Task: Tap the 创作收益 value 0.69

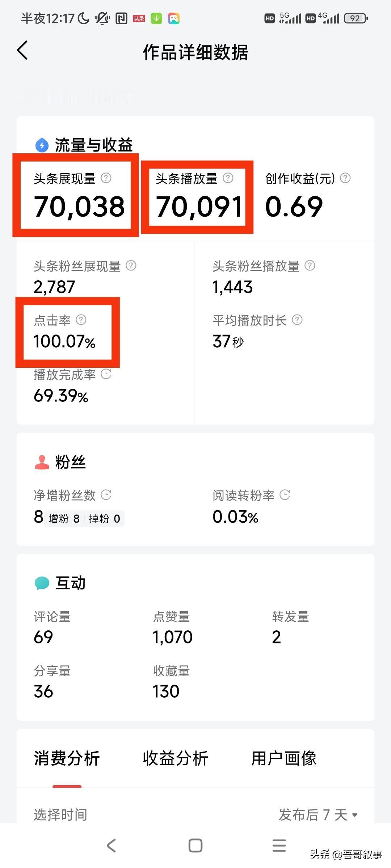Action: (294, 207)
